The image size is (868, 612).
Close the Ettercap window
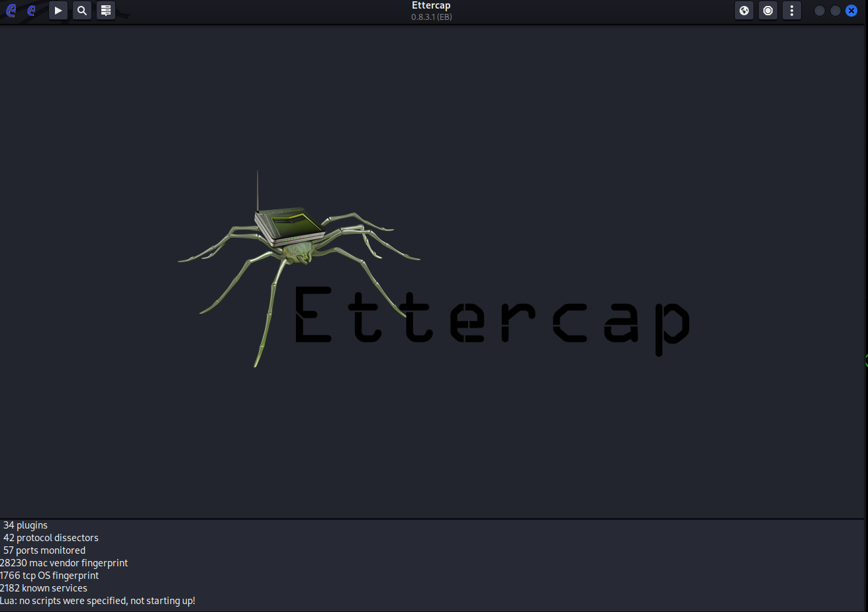[x=851, y=11]
